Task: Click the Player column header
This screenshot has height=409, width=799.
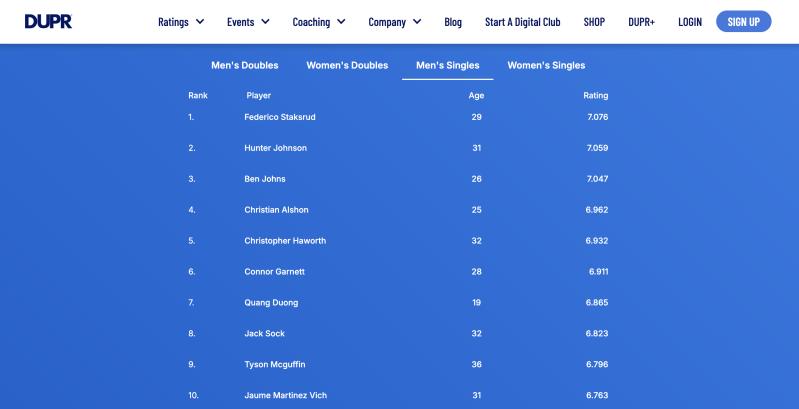Action: point(258,95)
